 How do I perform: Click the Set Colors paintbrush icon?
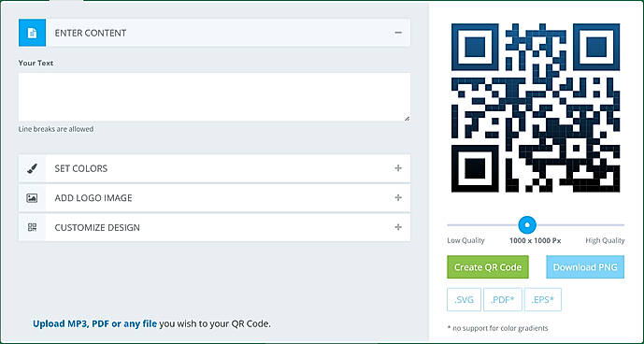(32, 168)
